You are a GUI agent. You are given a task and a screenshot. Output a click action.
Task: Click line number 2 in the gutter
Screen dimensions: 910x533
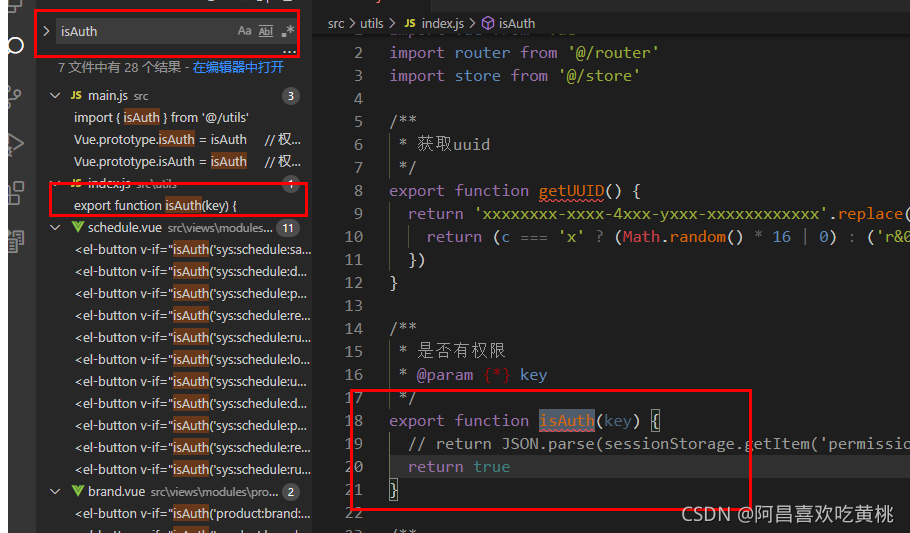point(358,53)
